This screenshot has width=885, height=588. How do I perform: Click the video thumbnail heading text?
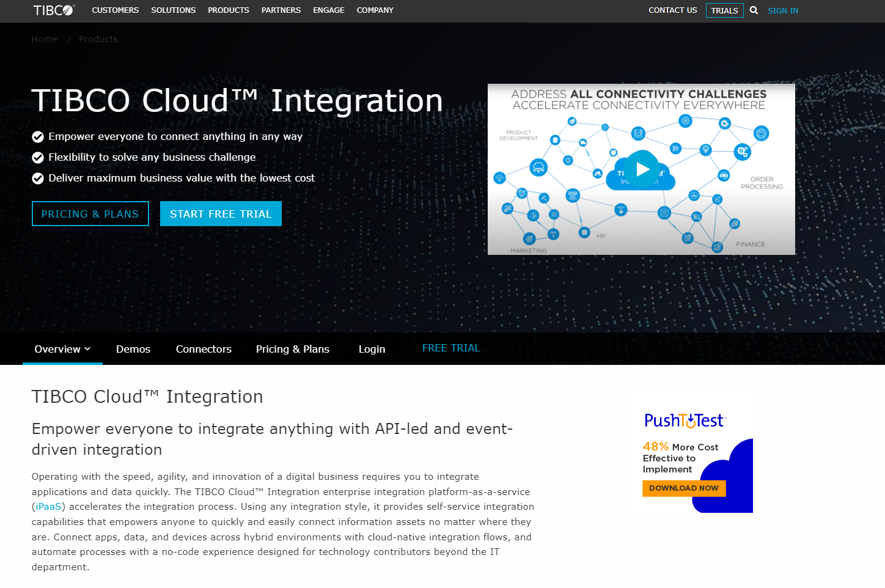point(639,100)
